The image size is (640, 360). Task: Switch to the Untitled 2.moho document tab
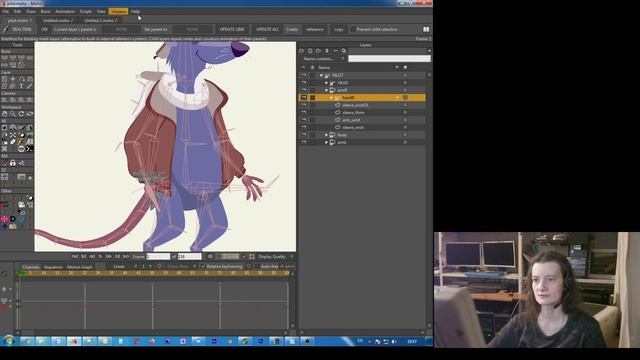[x=100, y=20]
